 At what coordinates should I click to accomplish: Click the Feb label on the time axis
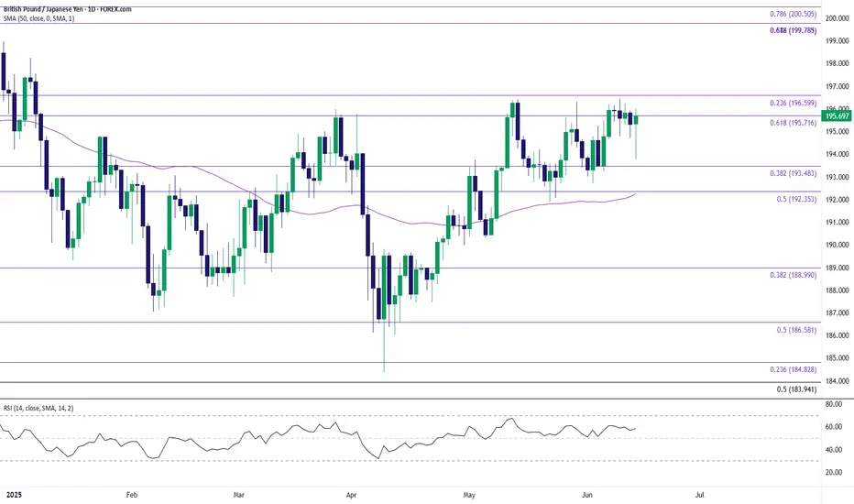coord(132,495)
